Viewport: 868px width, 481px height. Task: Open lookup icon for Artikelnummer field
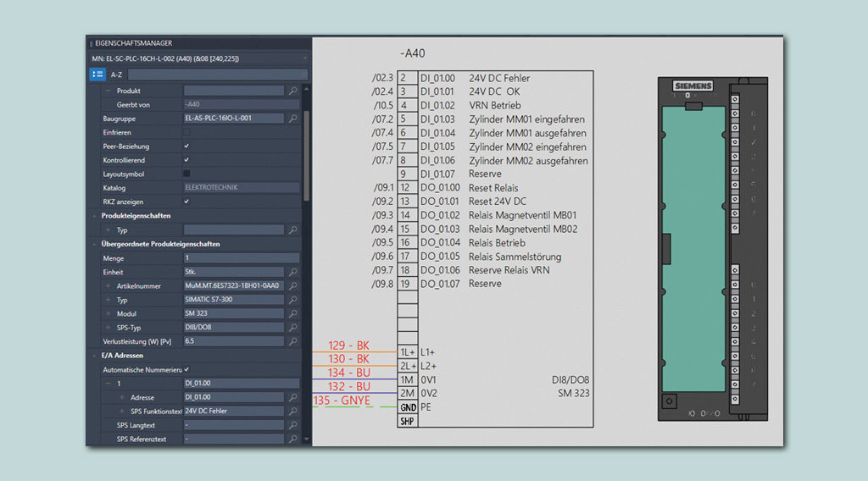[293, 286]
